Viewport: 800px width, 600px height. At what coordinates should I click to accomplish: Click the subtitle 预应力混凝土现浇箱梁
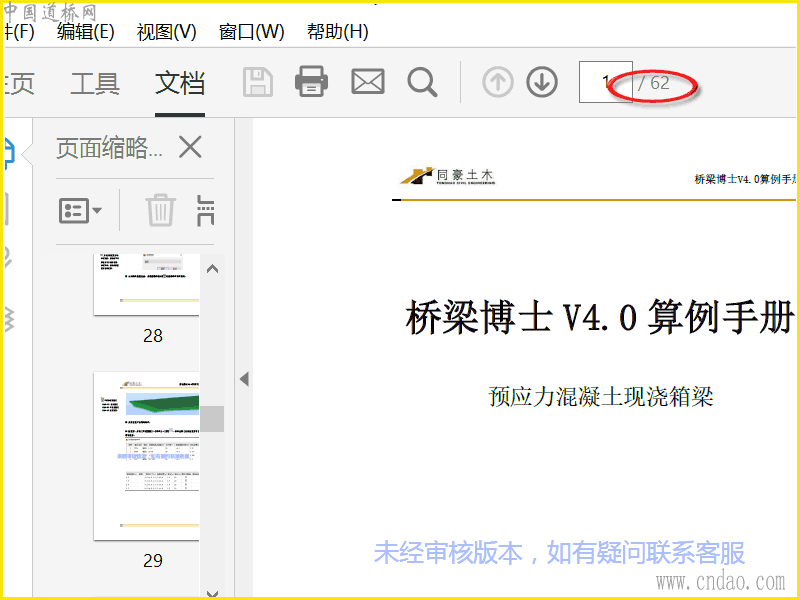(601, 396)
